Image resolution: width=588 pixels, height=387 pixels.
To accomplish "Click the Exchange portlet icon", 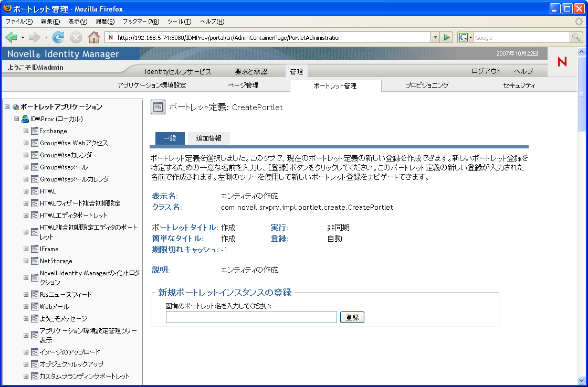I will click(35, 131).
